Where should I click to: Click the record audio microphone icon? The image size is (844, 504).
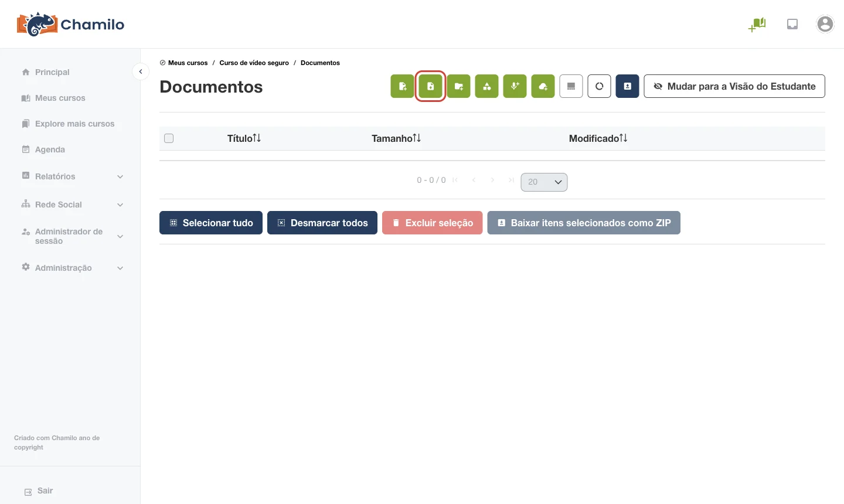[x=515, y=86]
